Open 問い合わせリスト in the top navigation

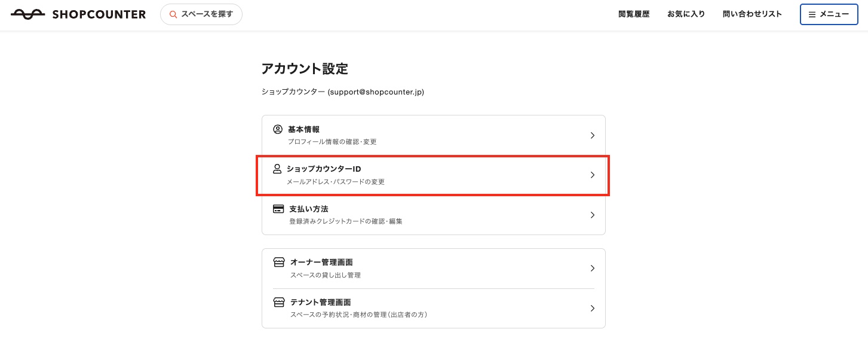point(752,14)
